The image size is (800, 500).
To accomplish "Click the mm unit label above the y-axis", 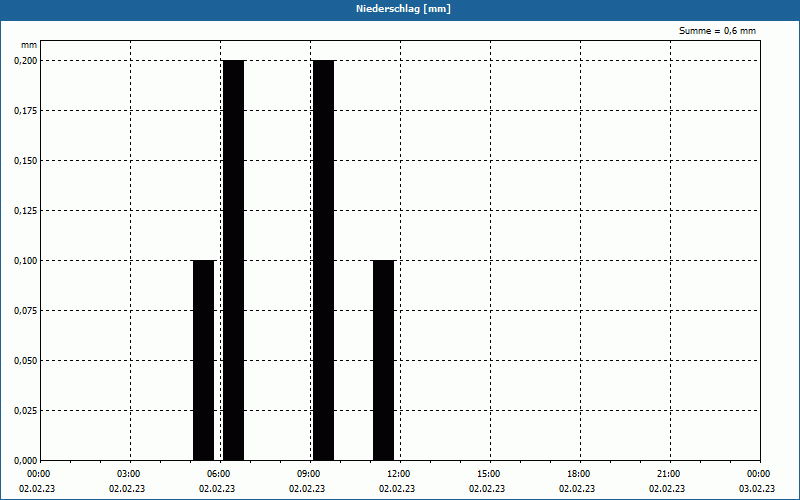I will pyautogui.click(x=29, y=45).
